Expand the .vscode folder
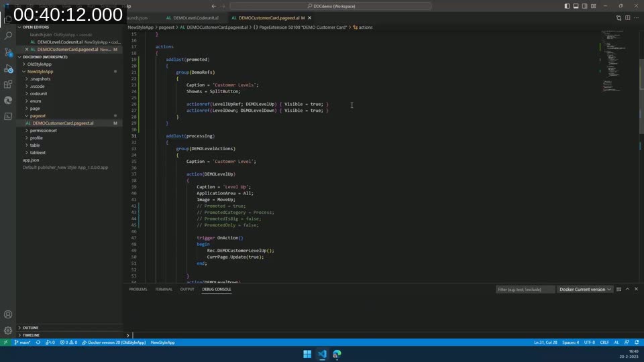 pyautogui.click(x=37, y=86)
